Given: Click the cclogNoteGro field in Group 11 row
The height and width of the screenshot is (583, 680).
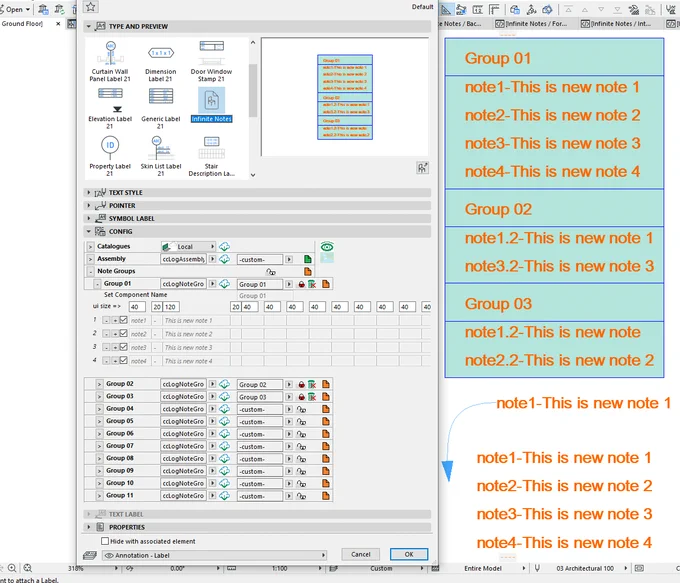Looking at the screenshot, I should 183,496.
